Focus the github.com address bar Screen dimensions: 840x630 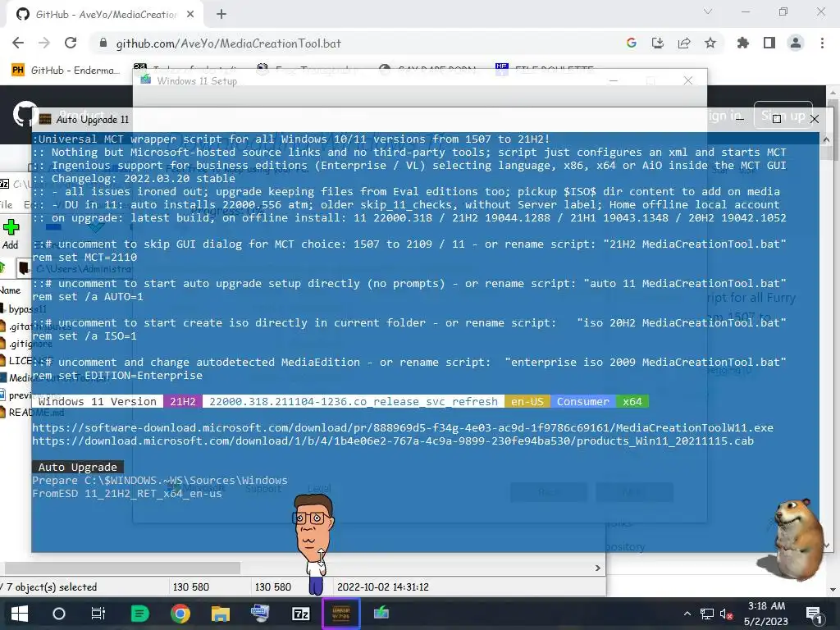(x=354, y=43)
